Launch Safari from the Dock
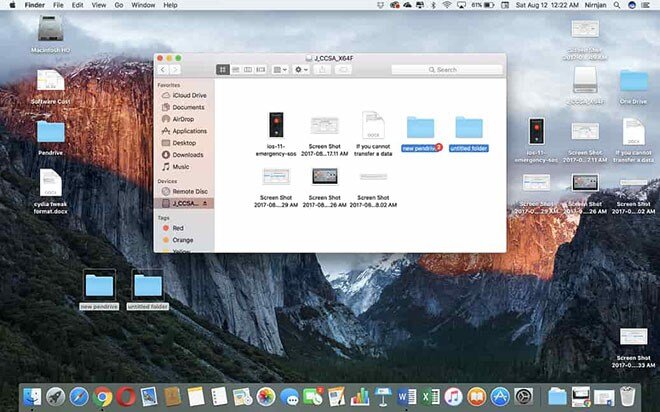Viewport: 660px width, 412px height. pos(79,396)
